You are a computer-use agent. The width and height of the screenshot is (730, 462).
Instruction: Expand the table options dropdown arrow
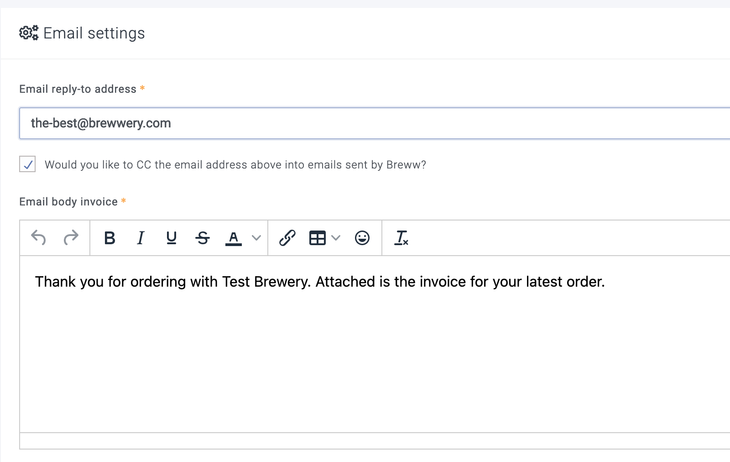coord(336,238)
